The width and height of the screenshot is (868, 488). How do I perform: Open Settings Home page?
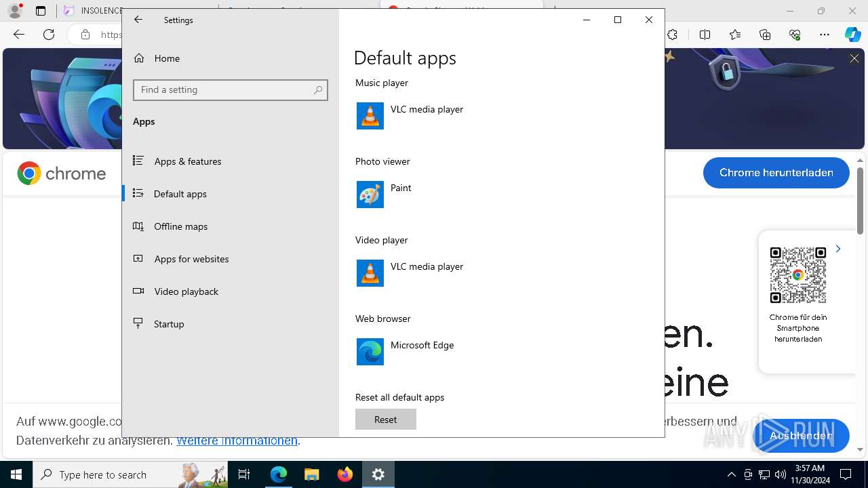pos(231,58)
